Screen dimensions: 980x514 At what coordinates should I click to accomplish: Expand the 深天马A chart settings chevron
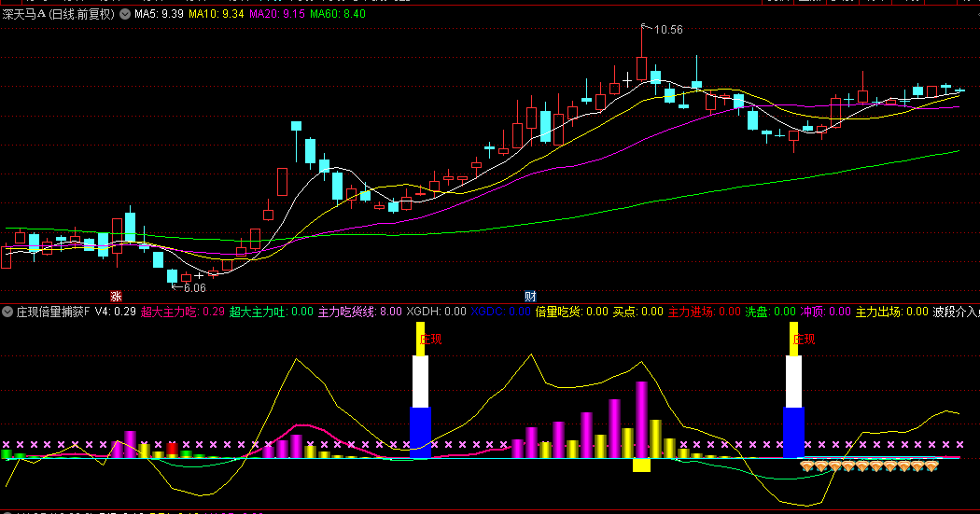pyautogui.click(x=125, y=14)
